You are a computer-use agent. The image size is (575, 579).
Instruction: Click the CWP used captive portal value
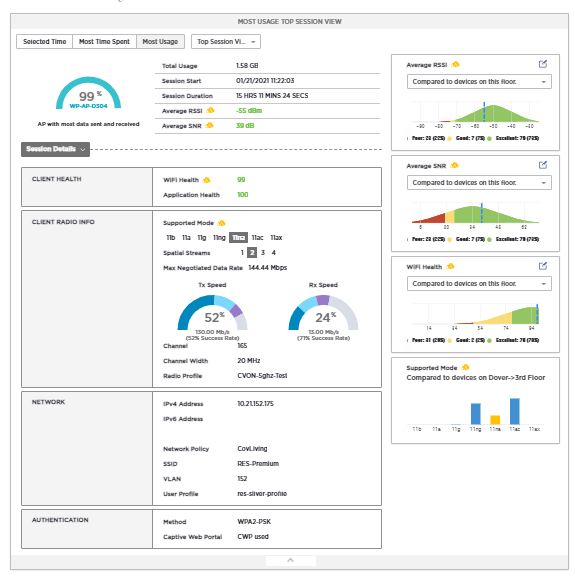click(253, 537)
